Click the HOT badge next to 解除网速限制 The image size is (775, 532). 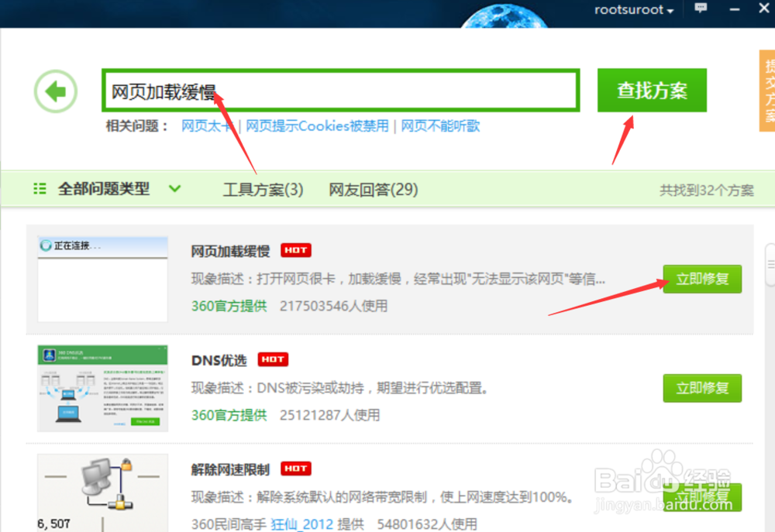pos(294,468)
